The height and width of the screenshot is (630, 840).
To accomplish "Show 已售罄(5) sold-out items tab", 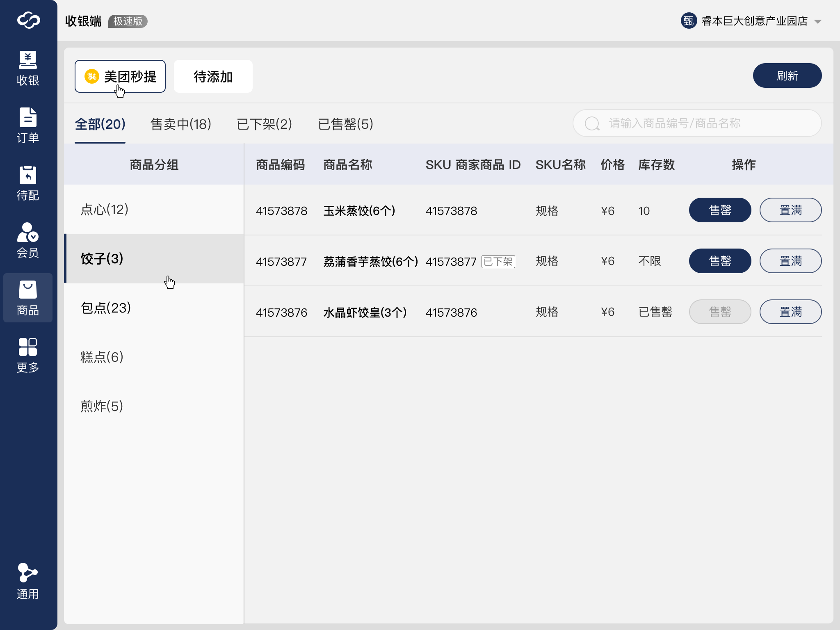I will [345, 124].
